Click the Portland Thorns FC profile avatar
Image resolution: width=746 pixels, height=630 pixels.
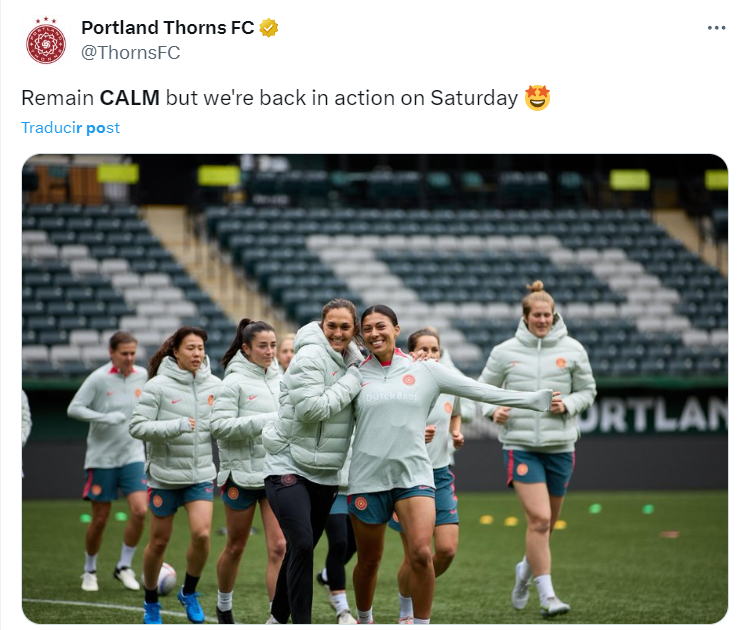(46, 41)
